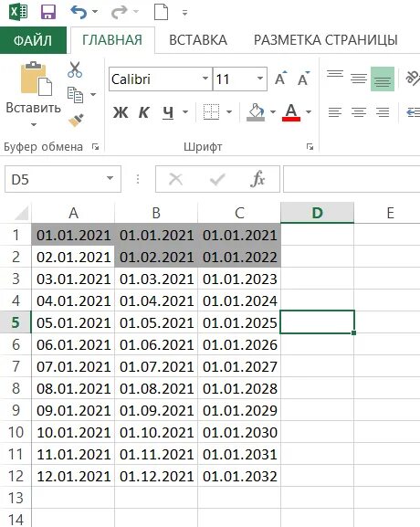Viewport: 420px width, 527px height.
Task: Click the decrease indent icon
Action: point(414,112)
